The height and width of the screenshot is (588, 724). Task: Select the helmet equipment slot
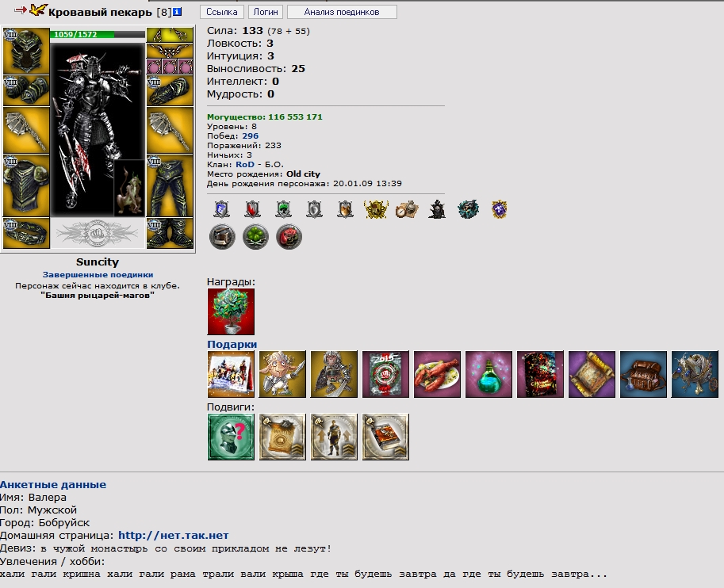pyautogui.click(x=26, y=51)
